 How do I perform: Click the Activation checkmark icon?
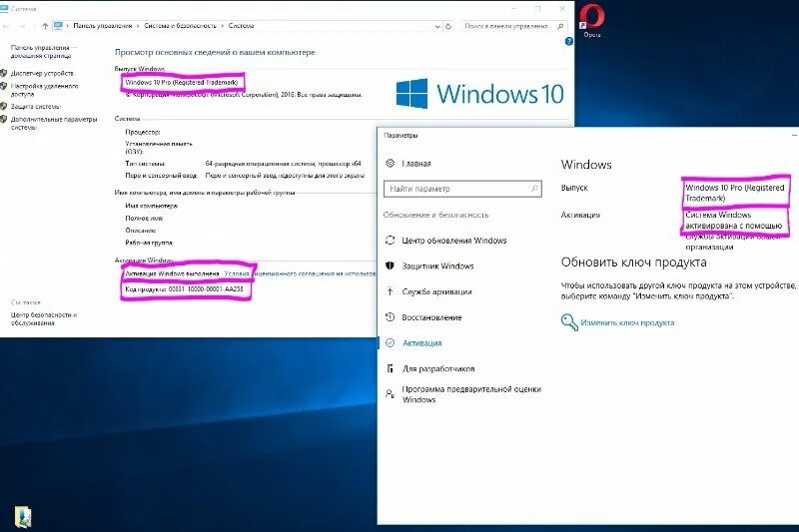[391, 343]
